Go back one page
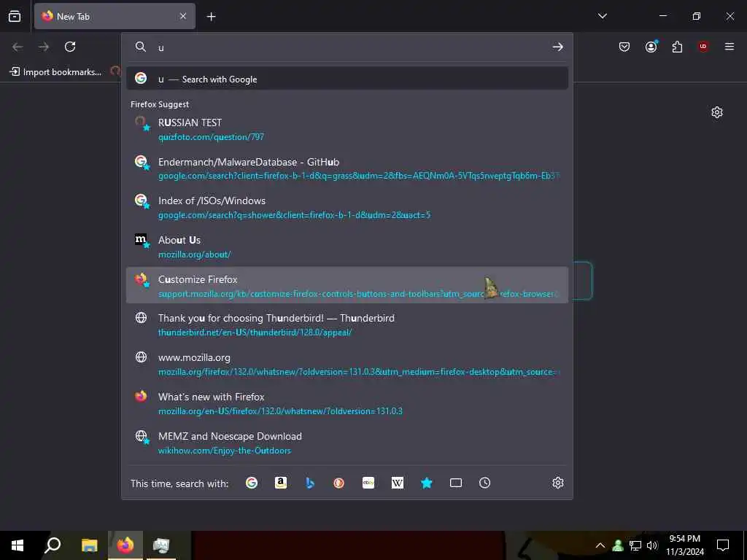This screenshot has height=560, width=747. (18, 47)
